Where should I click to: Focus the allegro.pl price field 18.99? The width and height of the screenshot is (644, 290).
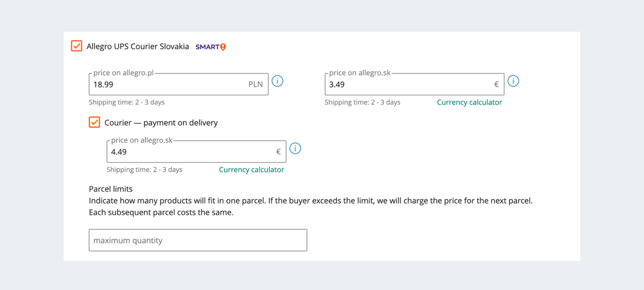pos(179,84)
